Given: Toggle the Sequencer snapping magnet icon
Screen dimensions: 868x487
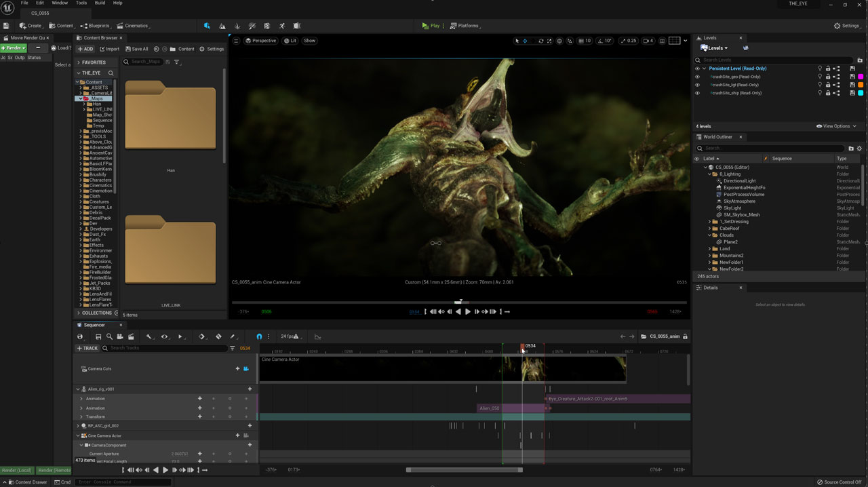Looking at the screenshot, I should coord(259,336).
